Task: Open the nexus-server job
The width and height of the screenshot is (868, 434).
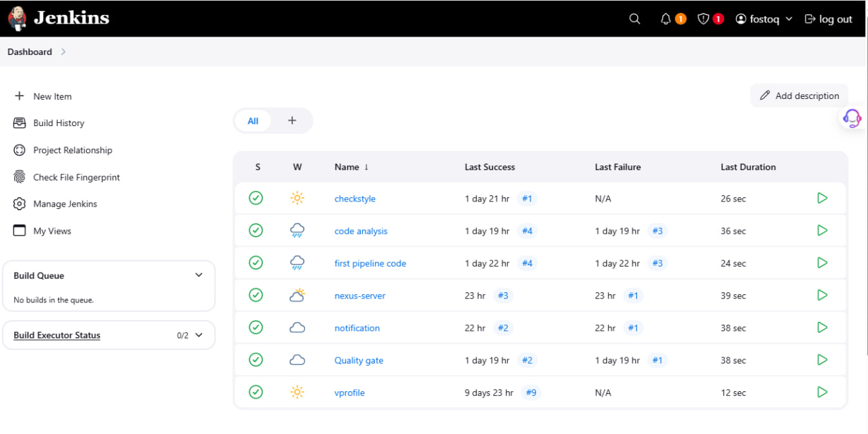Action: [x=360, y=296]
